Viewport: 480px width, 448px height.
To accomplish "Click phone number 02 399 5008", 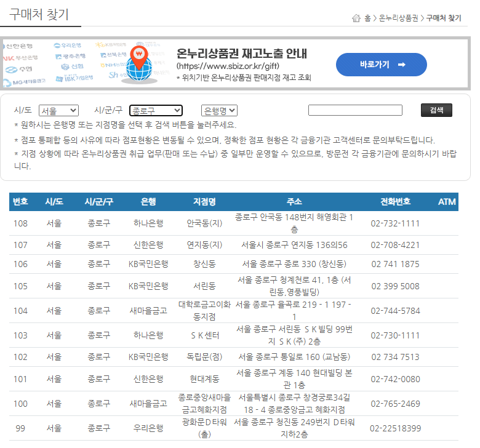I will coord(395,286).
